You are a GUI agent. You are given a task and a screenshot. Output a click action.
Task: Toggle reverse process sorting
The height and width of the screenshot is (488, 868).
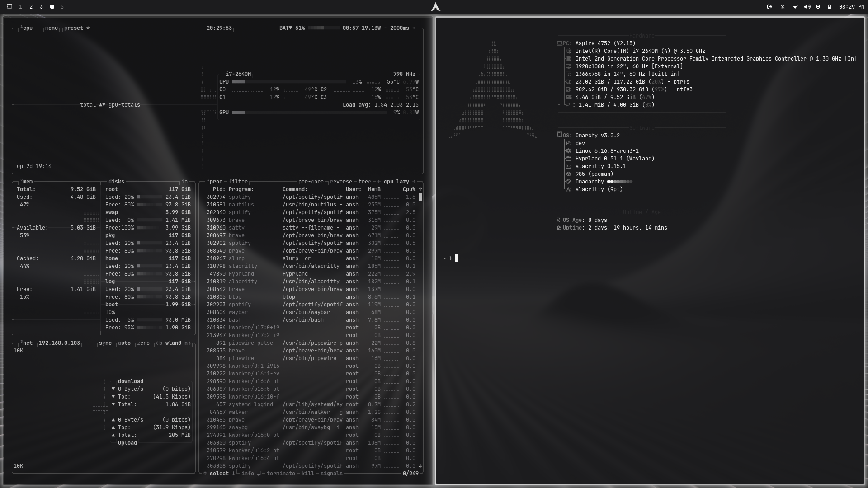[341, 182]
